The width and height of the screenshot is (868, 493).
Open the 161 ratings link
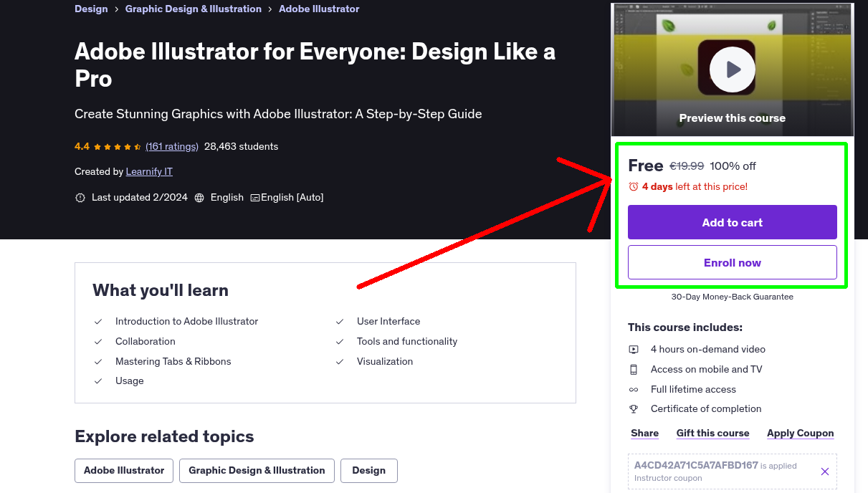[172, 146]
